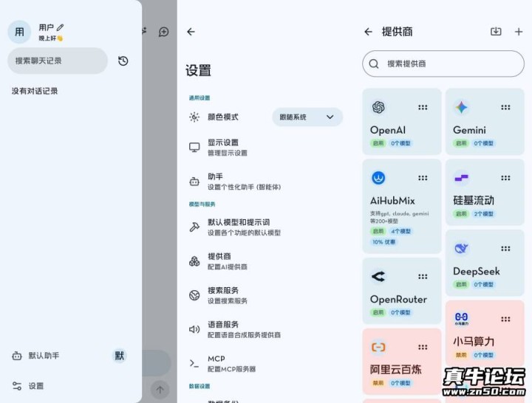
Task: Click the new chat icon in top bar
Action: coord(163,32)
